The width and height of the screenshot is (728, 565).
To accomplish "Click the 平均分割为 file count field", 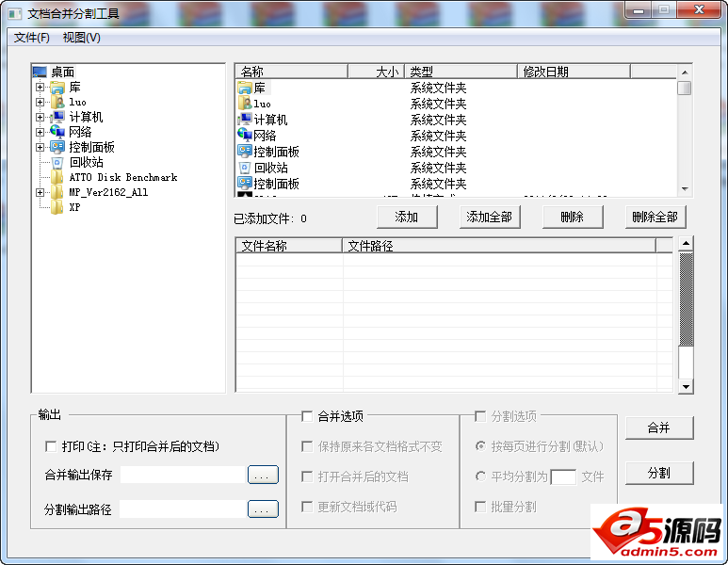I will [563, 476].
